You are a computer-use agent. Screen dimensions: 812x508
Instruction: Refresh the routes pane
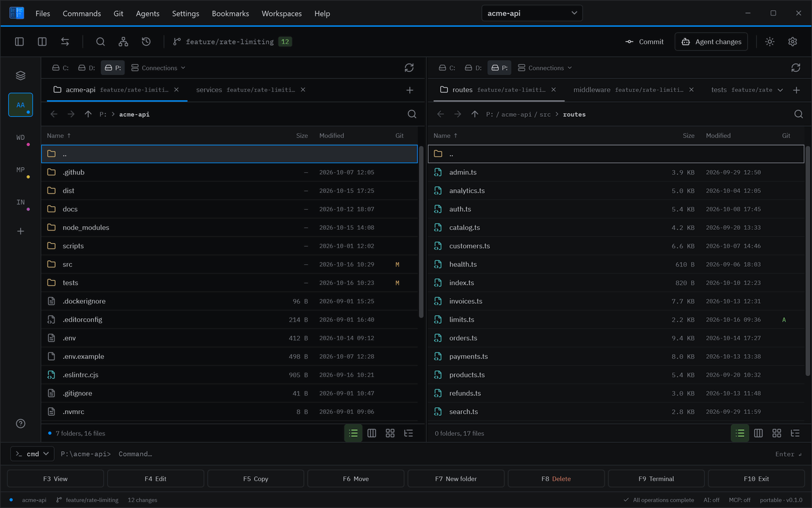pos(796,68)
